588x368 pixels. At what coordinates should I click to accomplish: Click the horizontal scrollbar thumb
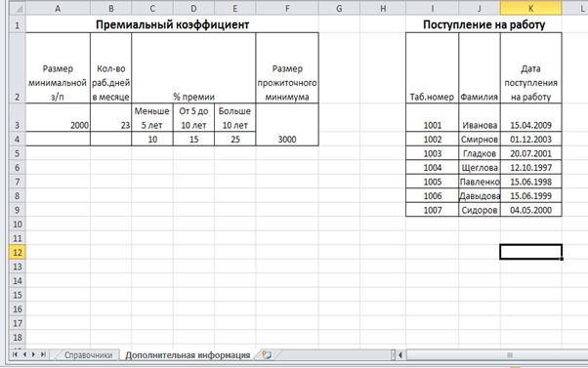(510, 354)
